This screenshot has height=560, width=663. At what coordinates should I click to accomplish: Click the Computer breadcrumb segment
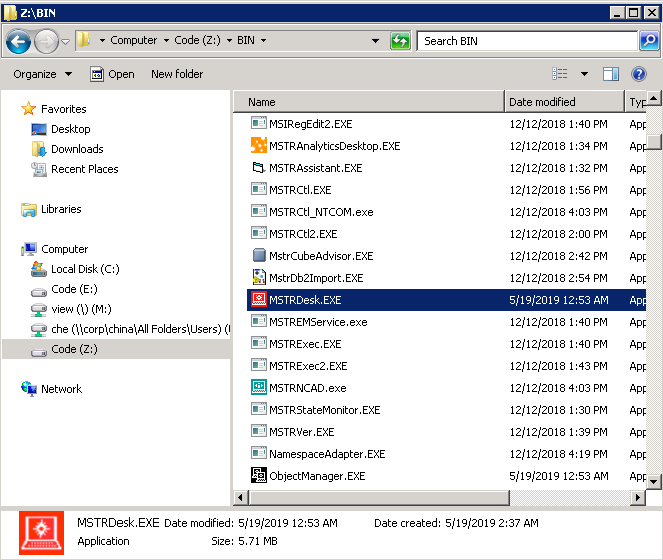[134, 40]
